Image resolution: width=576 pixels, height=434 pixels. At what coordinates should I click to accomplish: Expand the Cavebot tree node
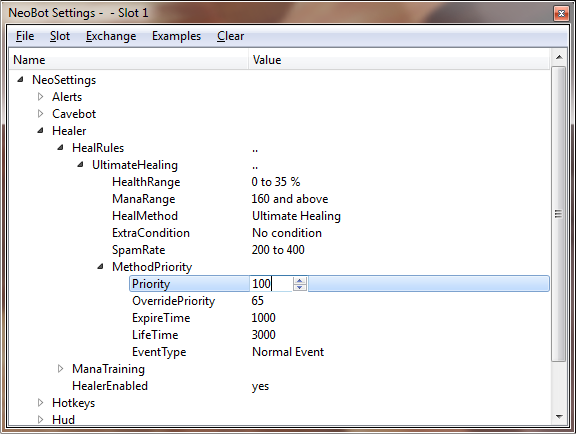coord(40,114)
